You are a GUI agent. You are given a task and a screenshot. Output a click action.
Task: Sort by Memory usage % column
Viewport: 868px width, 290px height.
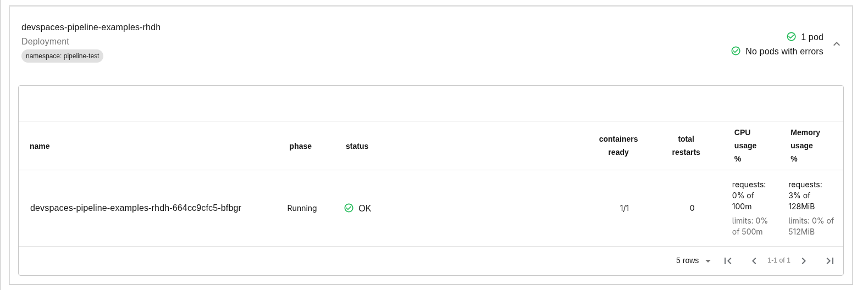[x=805, y=146]
